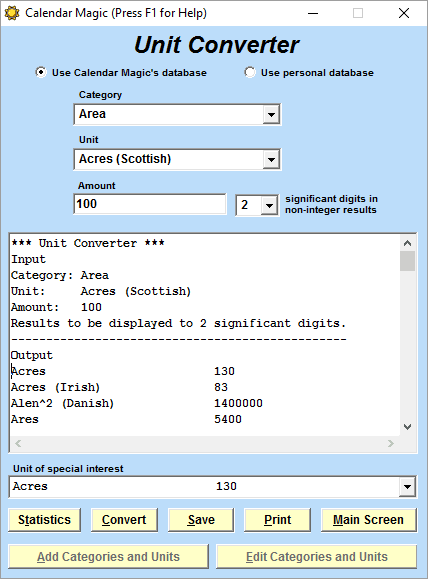
Task: Minimize the Calendar Magic window
Action: [313, 13]
